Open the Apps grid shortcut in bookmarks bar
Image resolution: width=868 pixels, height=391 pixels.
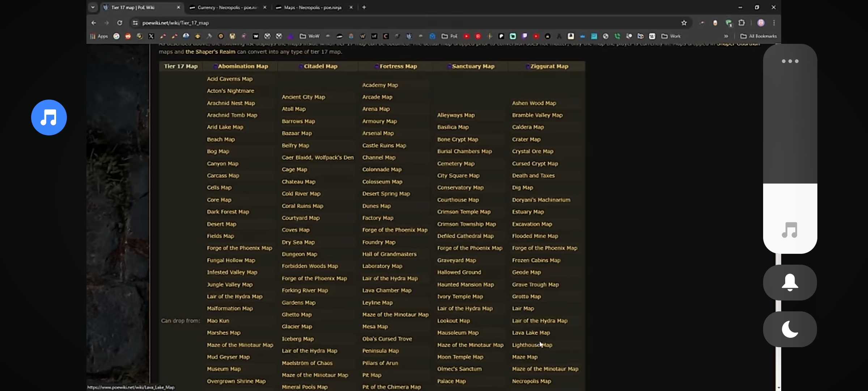pos(99,36)
